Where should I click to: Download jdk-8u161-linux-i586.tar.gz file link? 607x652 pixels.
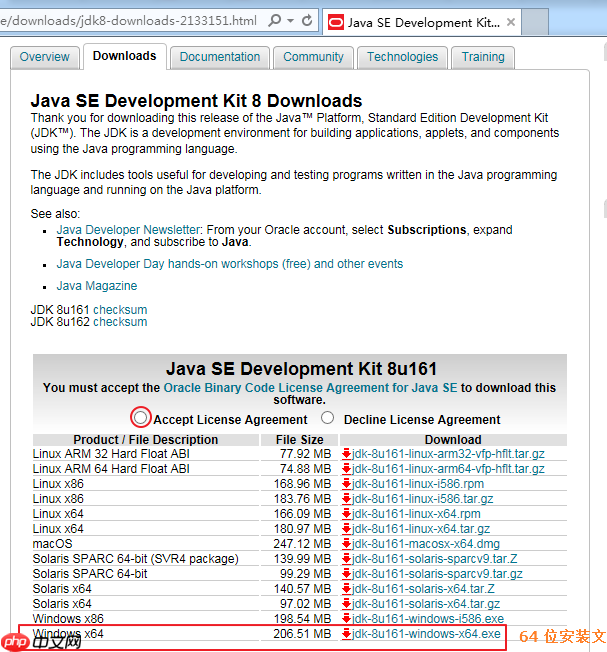point(422,499)
